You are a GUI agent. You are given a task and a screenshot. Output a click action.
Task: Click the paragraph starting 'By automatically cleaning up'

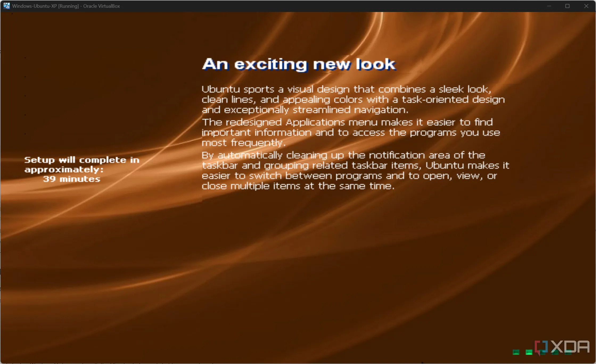(x=355, y=170)
